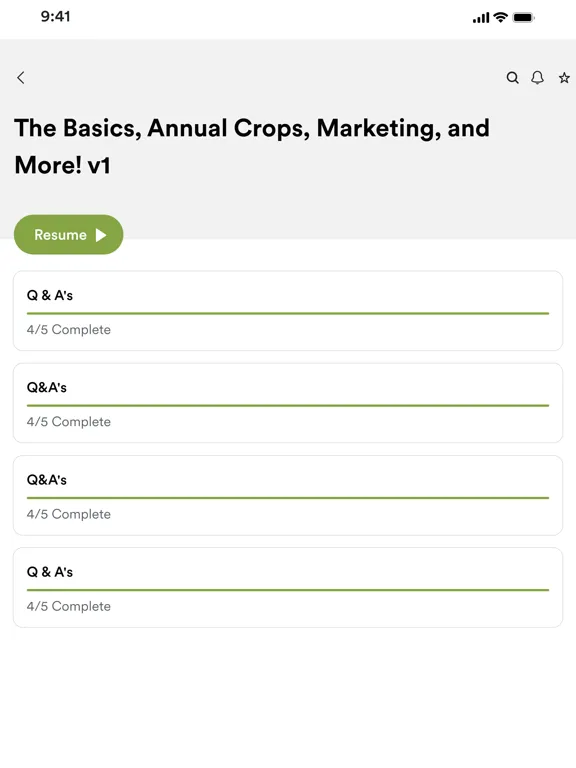The image size is (576, 768).
Task: Tap the cellular signal bars icon
Action: point(481,18)
